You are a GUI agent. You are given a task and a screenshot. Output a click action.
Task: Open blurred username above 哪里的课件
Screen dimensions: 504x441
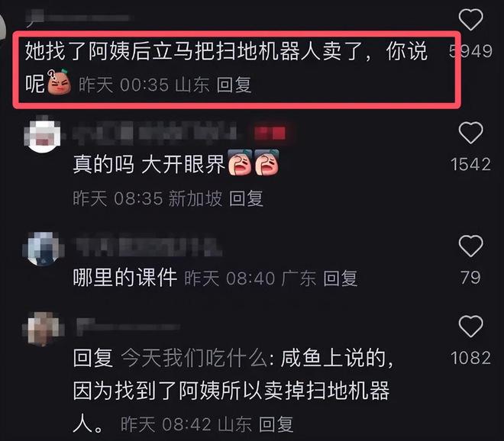[148, 246]
